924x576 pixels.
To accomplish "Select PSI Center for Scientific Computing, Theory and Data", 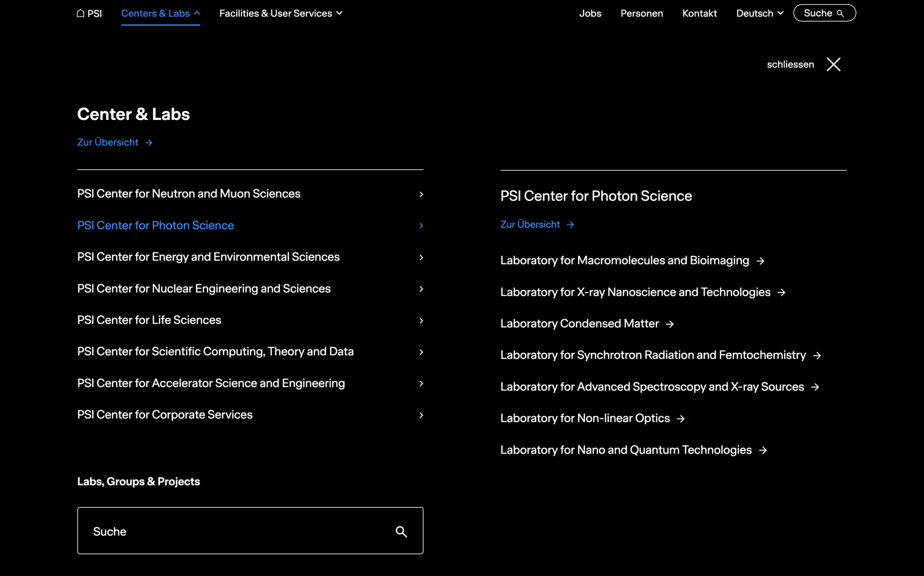I will point(215,351).
